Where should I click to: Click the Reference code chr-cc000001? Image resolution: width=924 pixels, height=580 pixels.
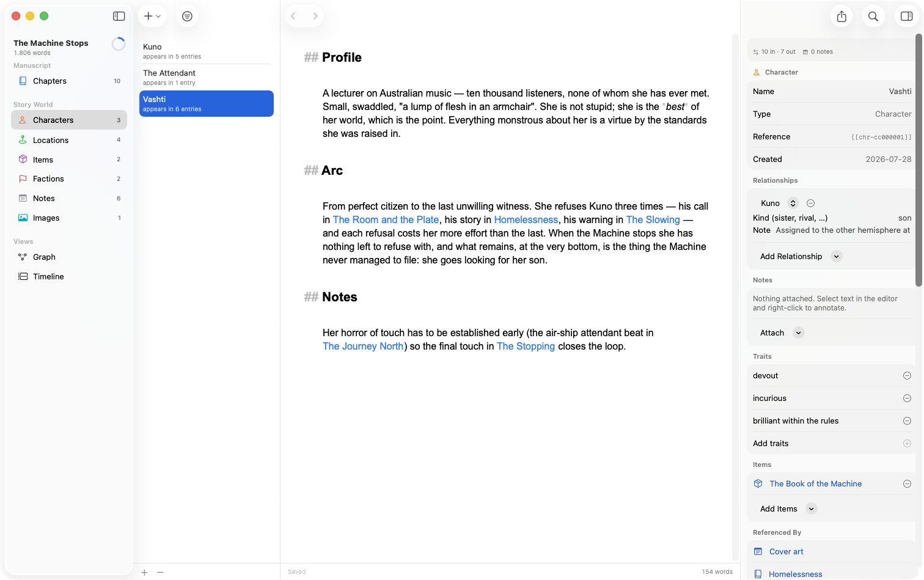[x=881, y=137]
